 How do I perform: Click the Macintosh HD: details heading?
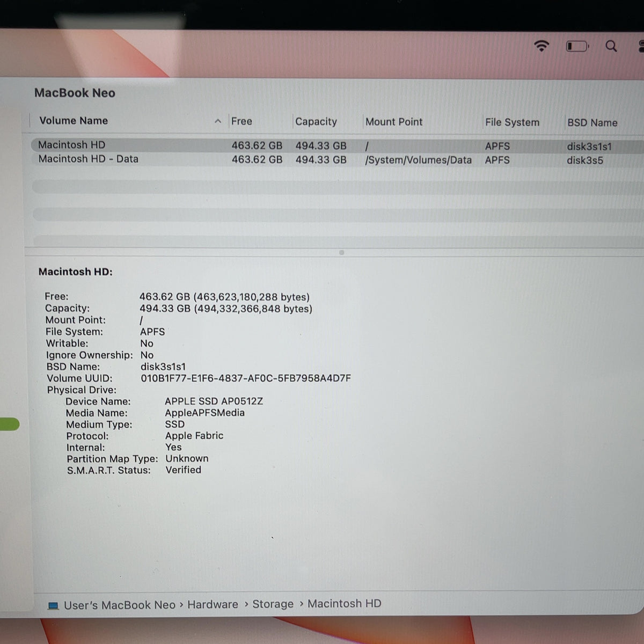coord(76,272)
